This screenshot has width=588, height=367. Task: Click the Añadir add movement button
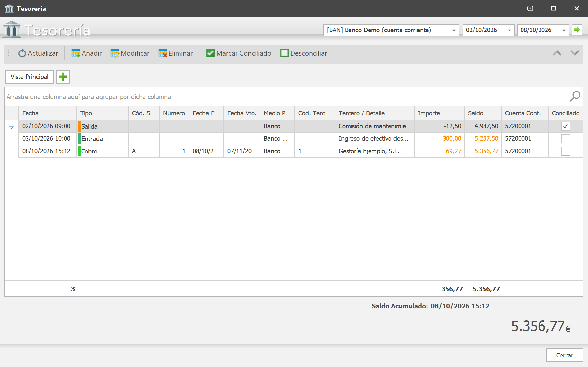pyautogui.click(x=86, y=53)
